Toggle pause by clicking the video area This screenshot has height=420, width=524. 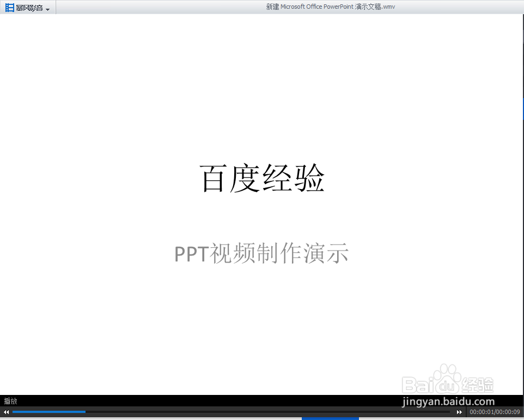[x=261, y=207]
